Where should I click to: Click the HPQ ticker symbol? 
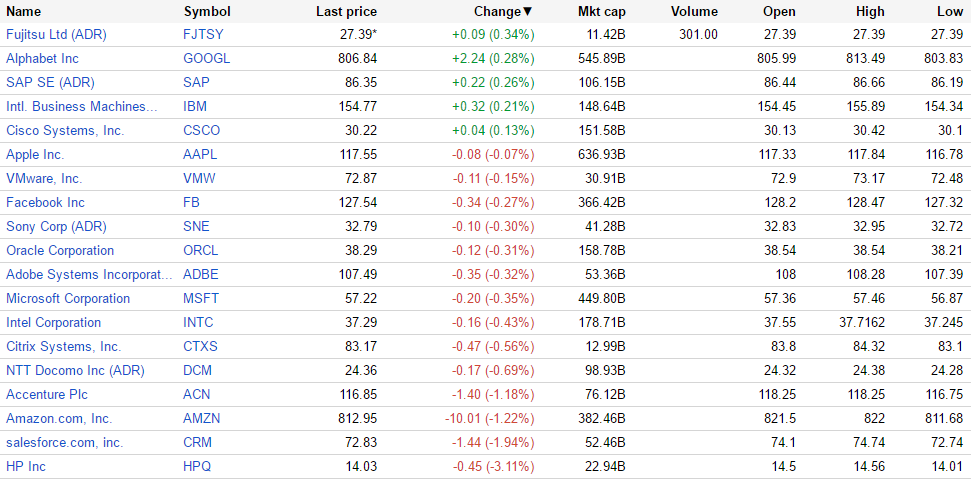(197, 467)
